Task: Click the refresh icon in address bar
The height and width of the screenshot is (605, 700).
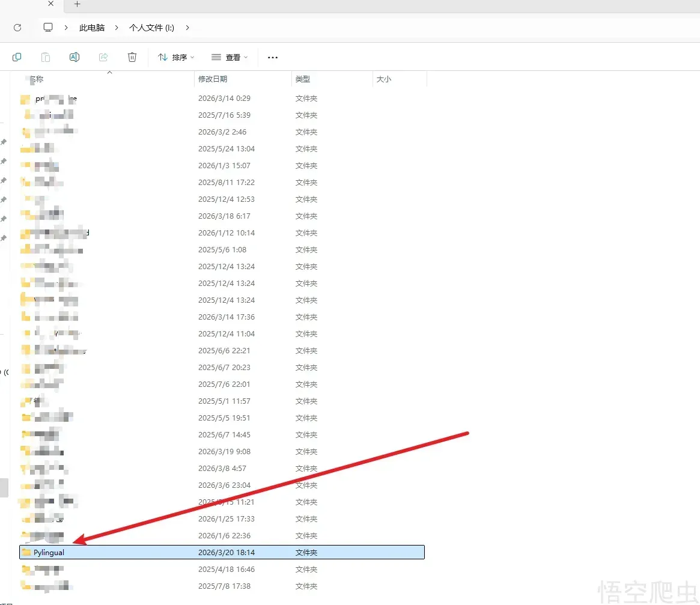Action: click(x=17, y=28)
